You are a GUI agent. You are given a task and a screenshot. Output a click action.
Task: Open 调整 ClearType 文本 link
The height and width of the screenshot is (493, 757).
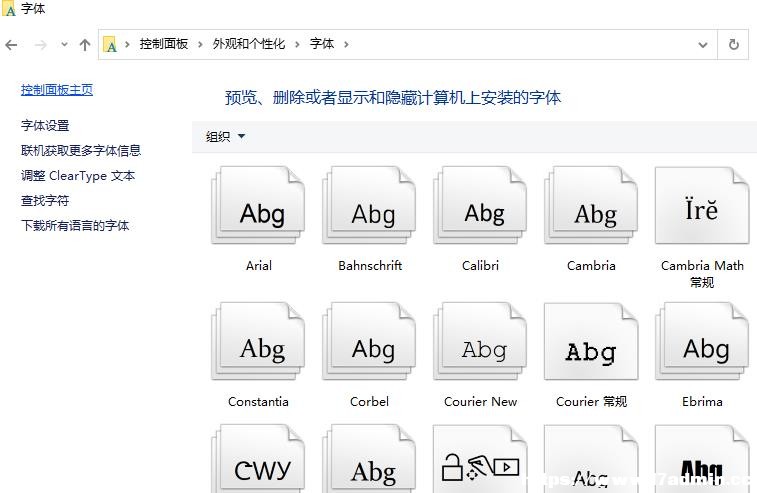point(78,176)
